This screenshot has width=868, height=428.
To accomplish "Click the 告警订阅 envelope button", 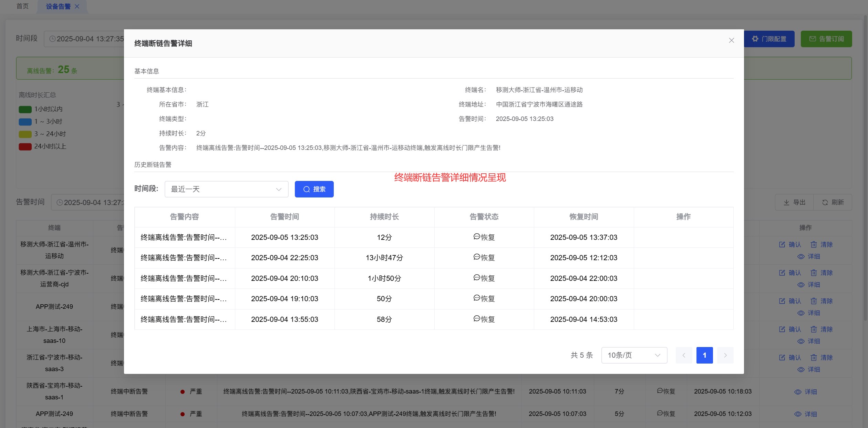I will click(x=826, y=39).
